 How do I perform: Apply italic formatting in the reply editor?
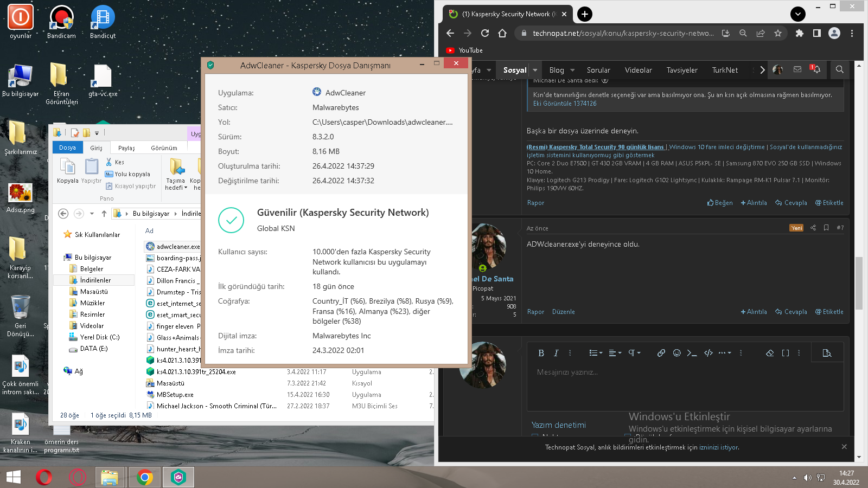pyautogui.click(x=556, y=353)
